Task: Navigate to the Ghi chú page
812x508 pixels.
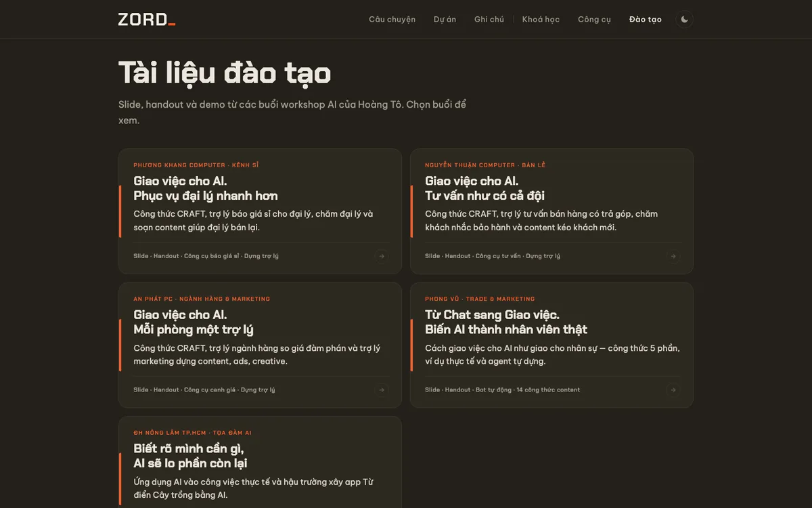Action: pos(489,19)
